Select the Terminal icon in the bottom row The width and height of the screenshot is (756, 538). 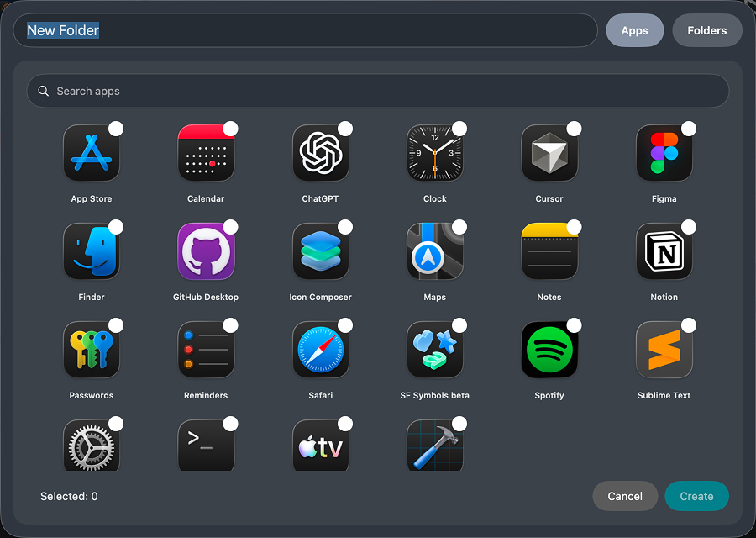coord(206,445)
